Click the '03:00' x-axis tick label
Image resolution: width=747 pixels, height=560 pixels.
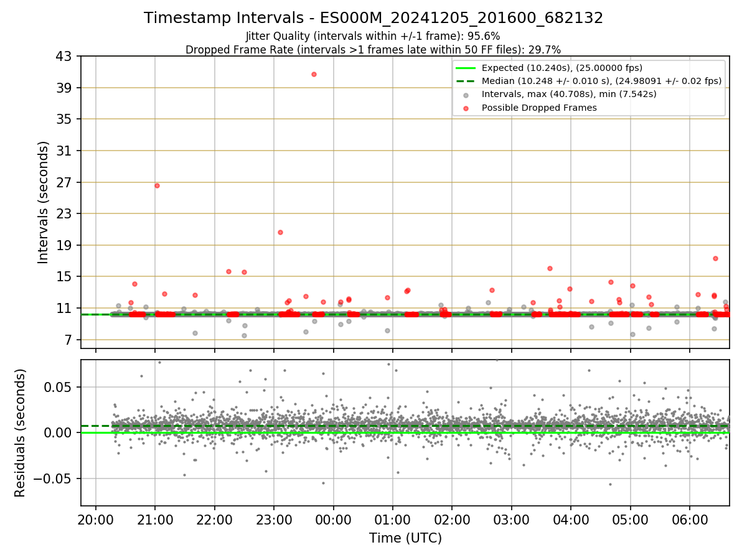(512, 520)
